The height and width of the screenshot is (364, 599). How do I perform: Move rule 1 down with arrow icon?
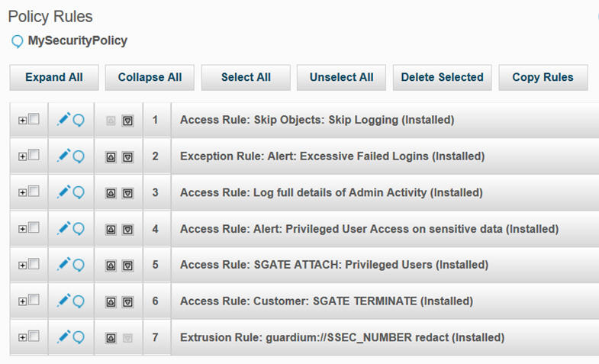point(127,121)
